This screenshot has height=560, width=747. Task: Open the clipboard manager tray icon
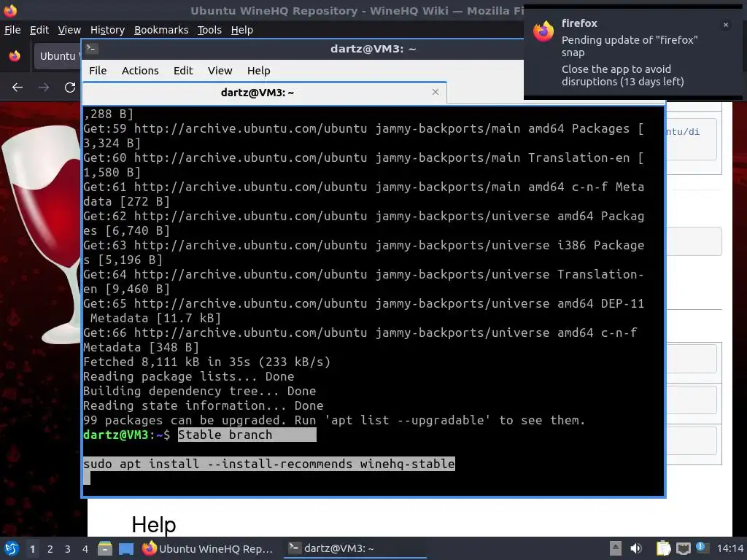click(663, 548)
